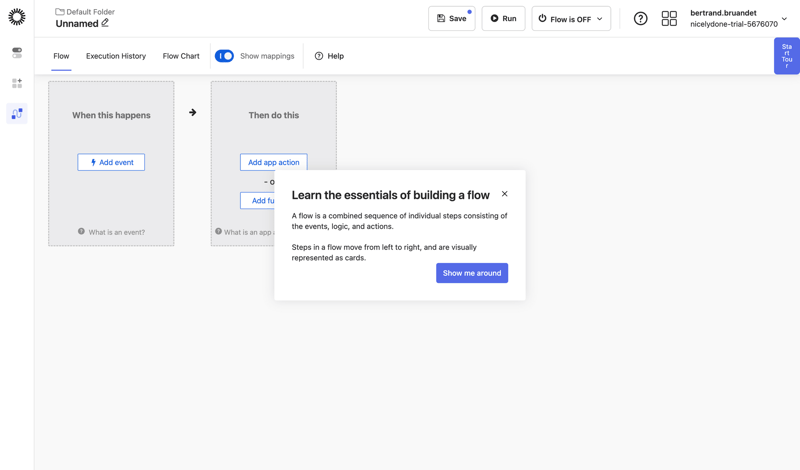Click the Add app action button

273,162
